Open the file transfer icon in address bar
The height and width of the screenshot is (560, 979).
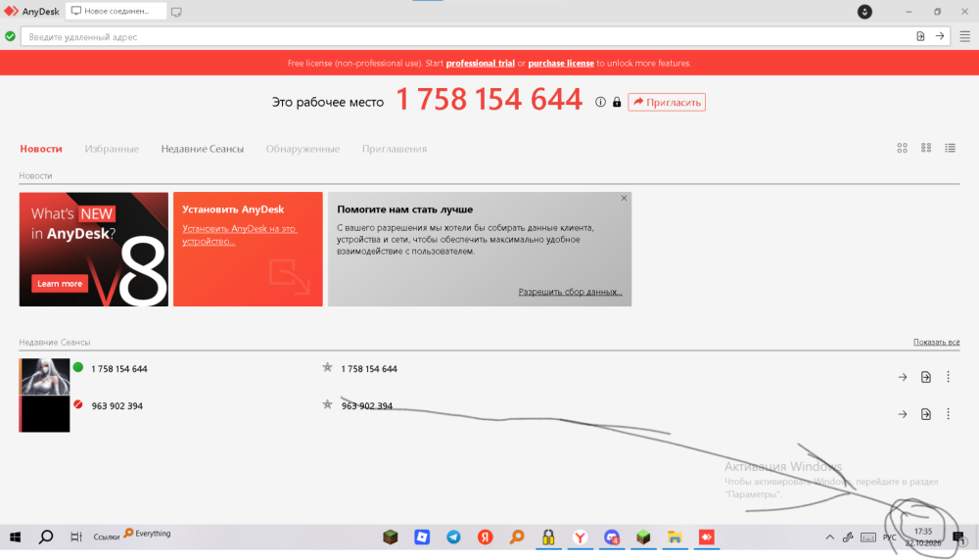click(920, 37)
